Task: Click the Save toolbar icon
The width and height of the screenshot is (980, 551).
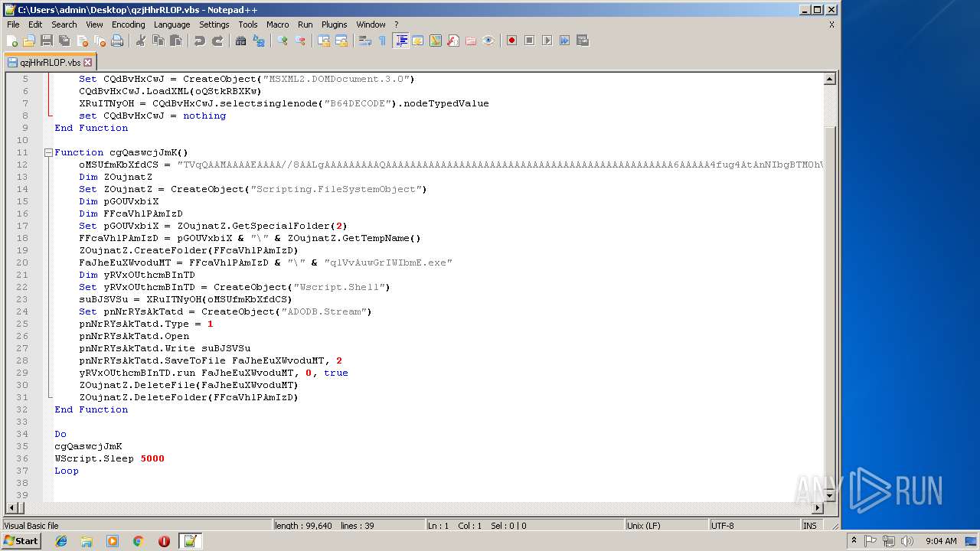Action: 47,41
